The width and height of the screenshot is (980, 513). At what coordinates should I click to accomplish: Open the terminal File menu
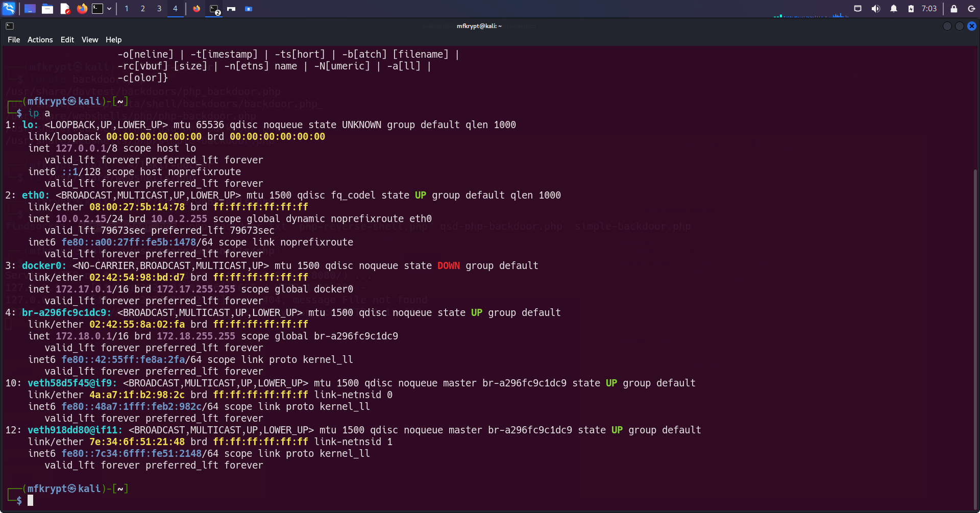tap(14, 40)
